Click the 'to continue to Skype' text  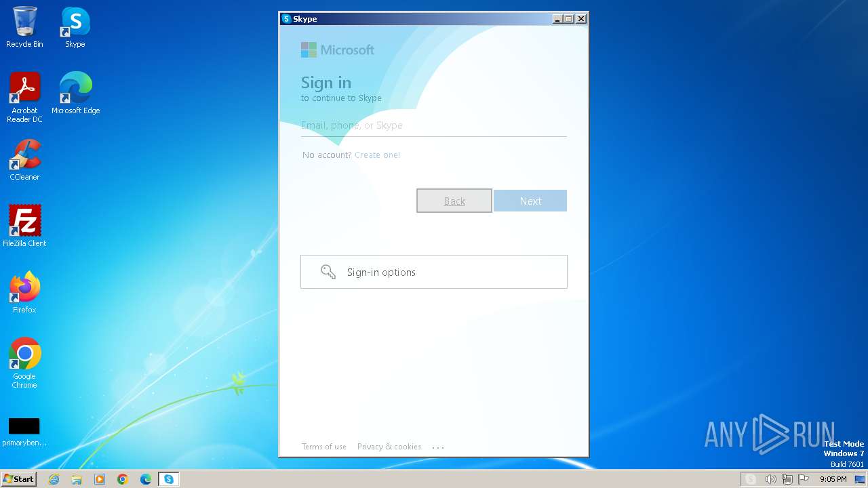pyautogui.click(x=341, y=98)
